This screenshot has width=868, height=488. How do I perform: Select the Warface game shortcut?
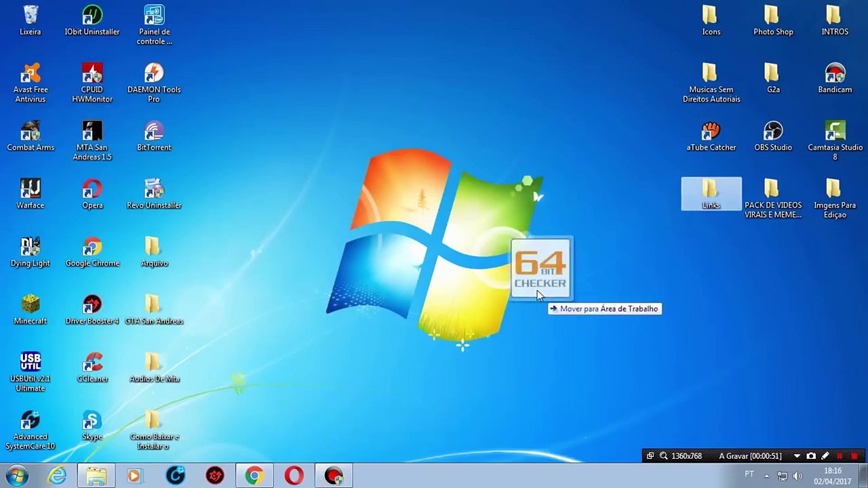coord(31,194)
